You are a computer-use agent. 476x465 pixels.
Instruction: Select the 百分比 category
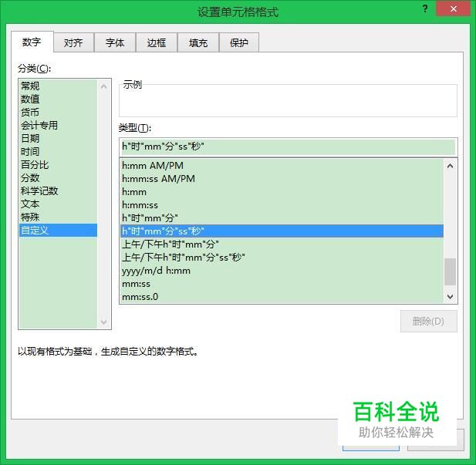point(58,164)
